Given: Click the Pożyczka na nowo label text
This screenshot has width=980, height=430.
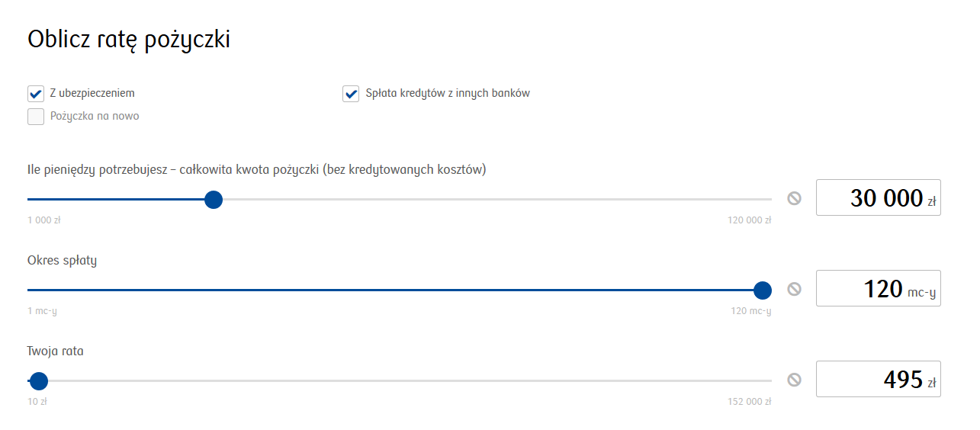Looking at the screenshot, I should [95, 116].
